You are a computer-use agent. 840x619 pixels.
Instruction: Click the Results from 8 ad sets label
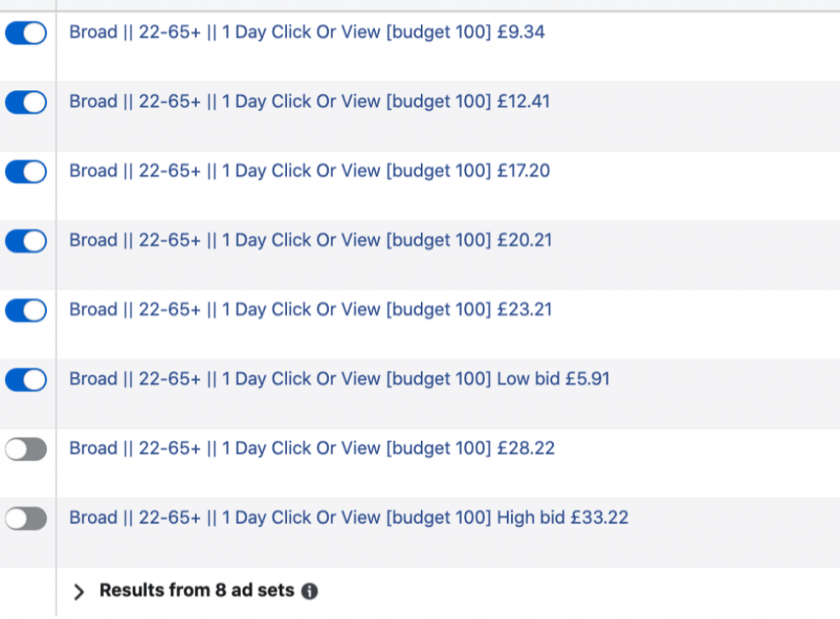click(196, 590)
